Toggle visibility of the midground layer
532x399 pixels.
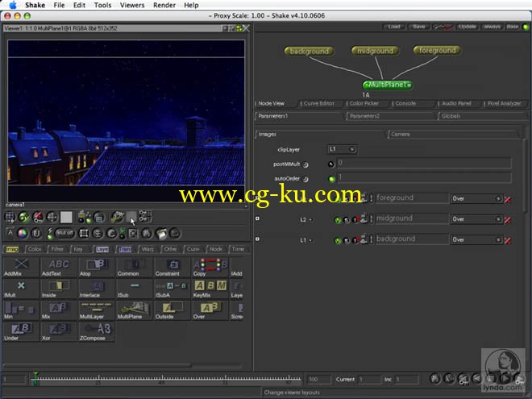coord(338,220)
